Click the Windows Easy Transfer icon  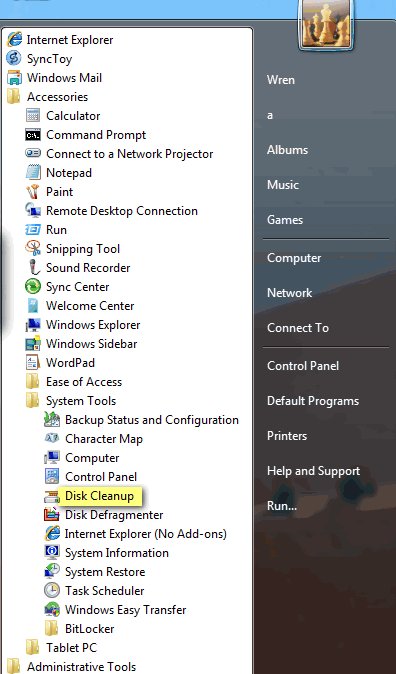click(x=52, y=610)
